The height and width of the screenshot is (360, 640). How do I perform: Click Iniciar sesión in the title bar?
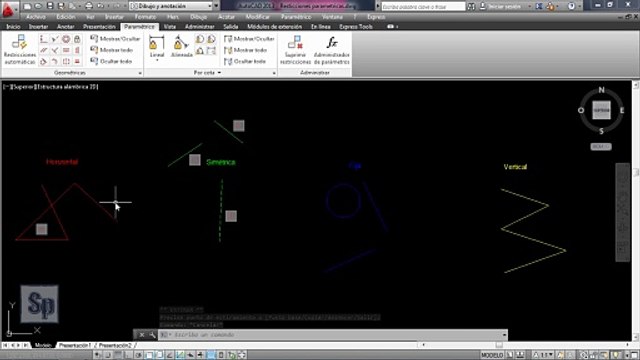coord(503,6)
